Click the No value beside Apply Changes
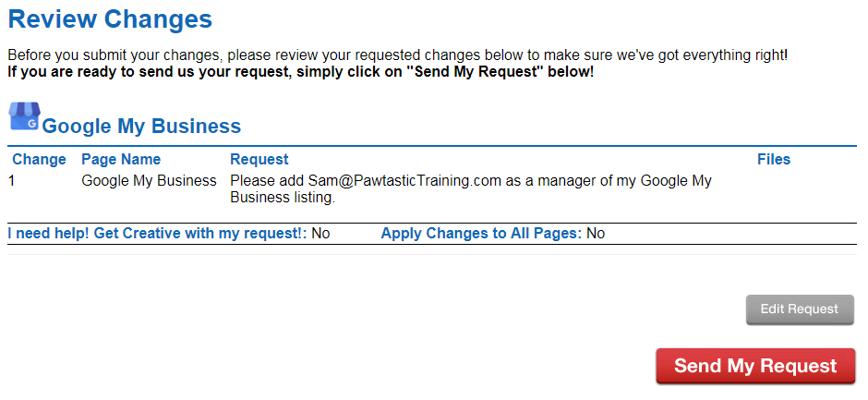Image resolution: width=868 pixels, height=400 pixels. (x=596, y=234)
